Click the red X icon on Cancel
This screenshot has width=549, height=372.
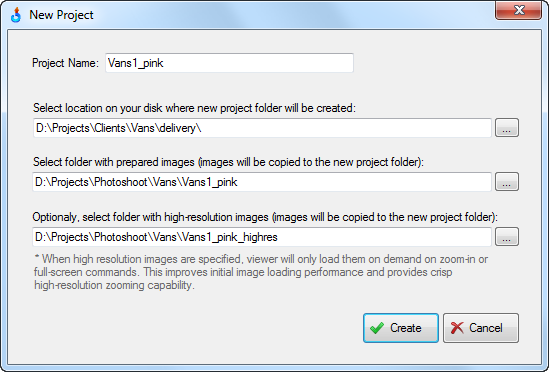tap(457, 328)
